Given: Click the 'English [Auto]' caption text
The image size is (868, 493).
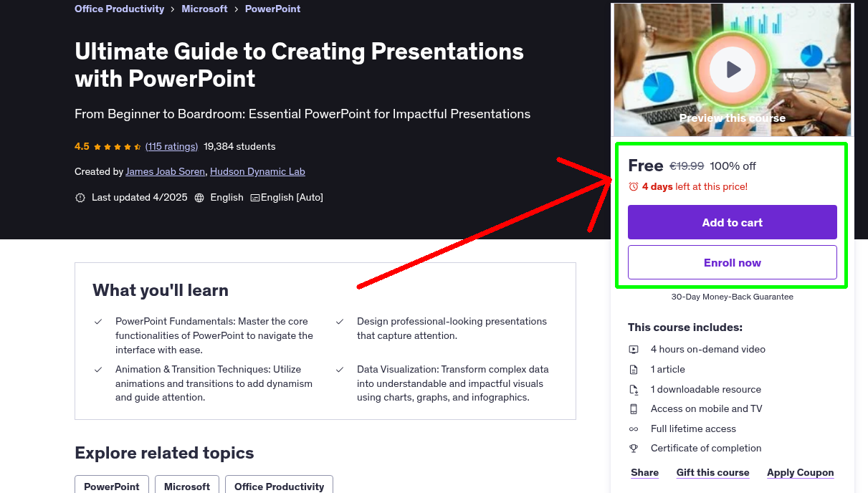Looking at the screenshot, I should tap(292, 197).
